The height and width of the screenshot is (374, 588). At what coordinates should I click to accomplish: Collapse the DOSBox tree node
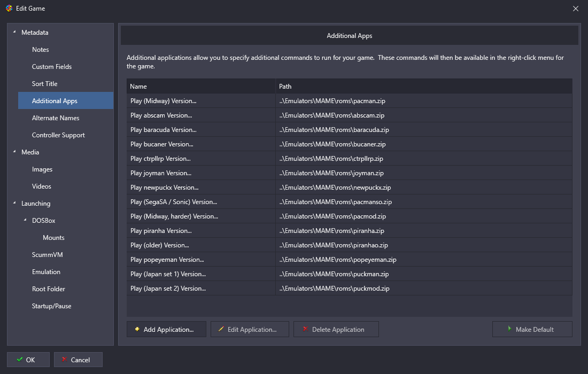25,220
